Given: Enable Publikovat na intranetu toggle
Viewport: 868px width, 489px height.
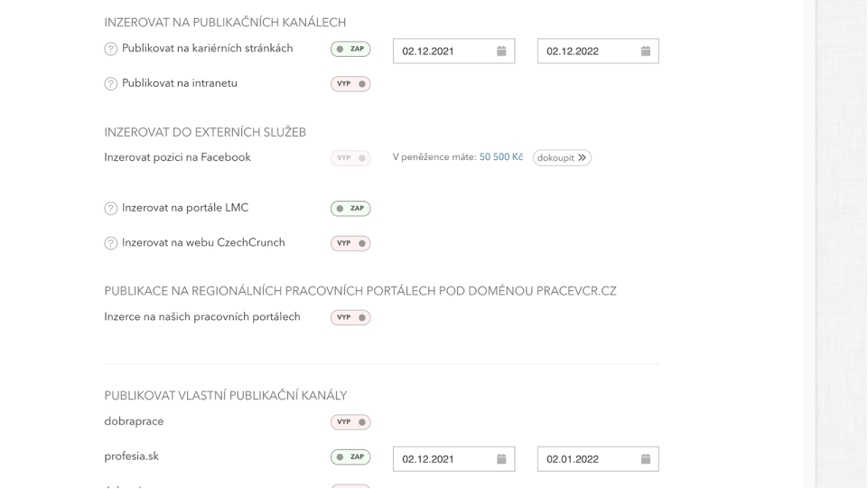Looking at the screenshot, I should 350,84.
